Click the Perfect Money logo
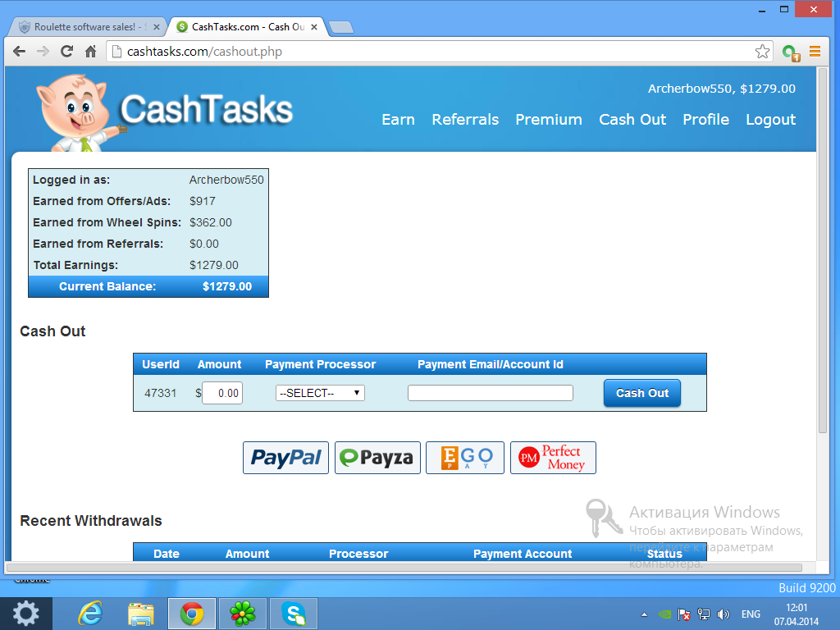This screenshot has height=630, width=840. [553, 458]
